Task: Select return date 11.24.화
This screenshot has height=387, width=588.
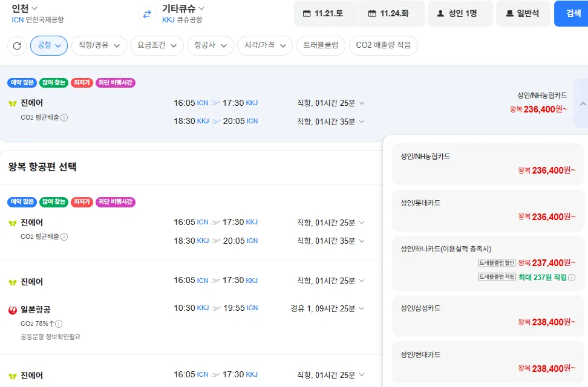Action: click(392, 13)
